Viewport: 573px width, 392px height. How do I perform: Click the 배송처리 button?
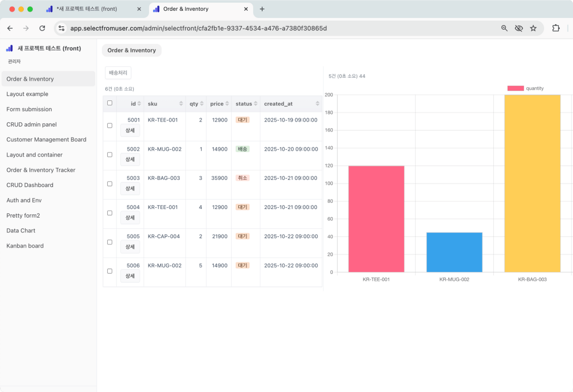click(118, 73)
